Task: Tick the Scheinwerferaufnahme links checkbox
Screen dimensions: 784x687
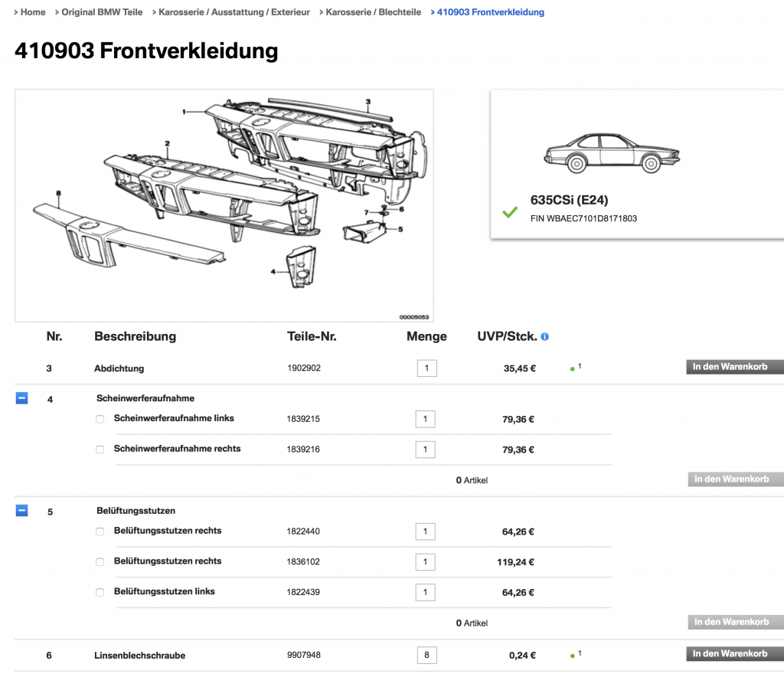Action: tap(100, 419)
